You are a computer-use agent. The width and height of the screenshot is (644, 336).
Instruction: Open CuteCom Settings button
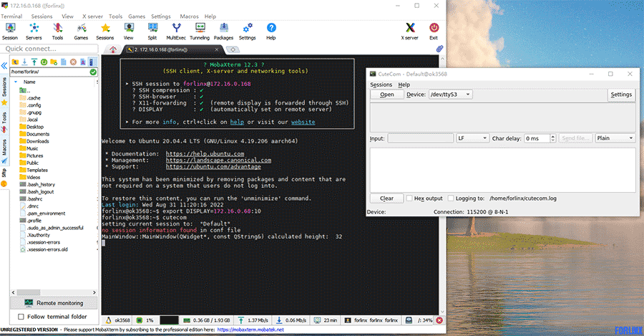point(621,95)
